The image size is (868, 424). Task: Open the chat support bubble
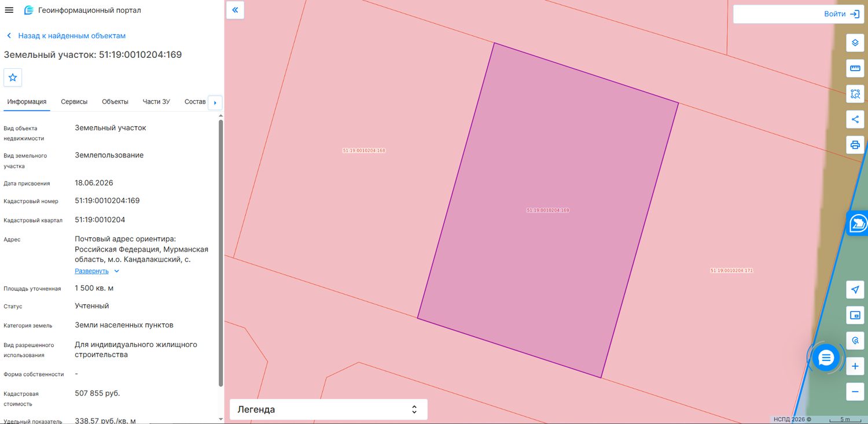tap(826, 358)
